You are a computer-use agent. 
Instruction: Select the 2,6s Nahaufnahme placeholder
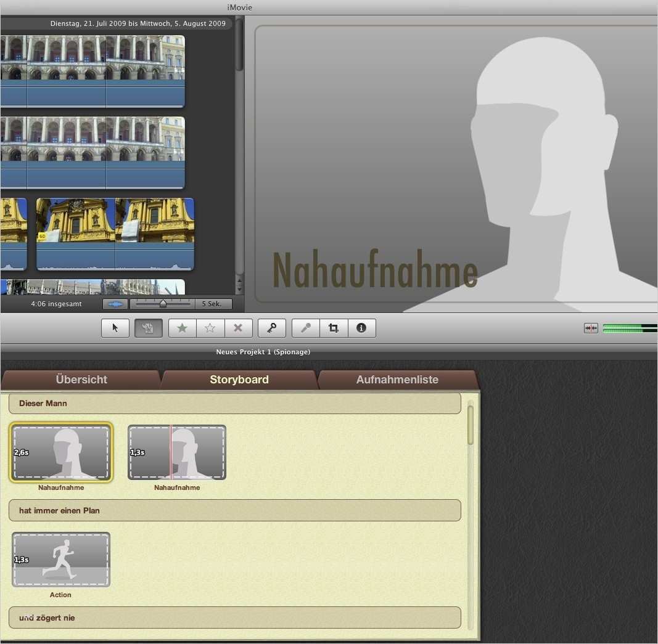point(60,452)
